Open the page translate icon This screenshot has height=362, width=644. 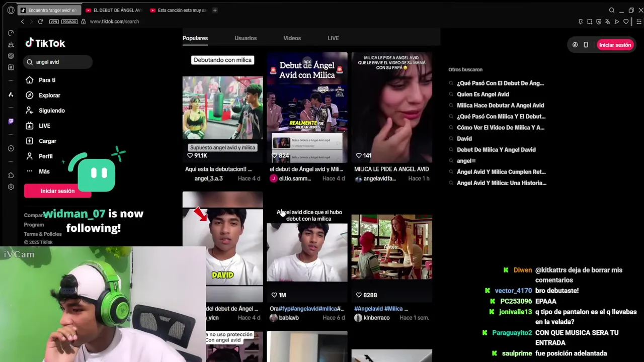coord(607,22)
